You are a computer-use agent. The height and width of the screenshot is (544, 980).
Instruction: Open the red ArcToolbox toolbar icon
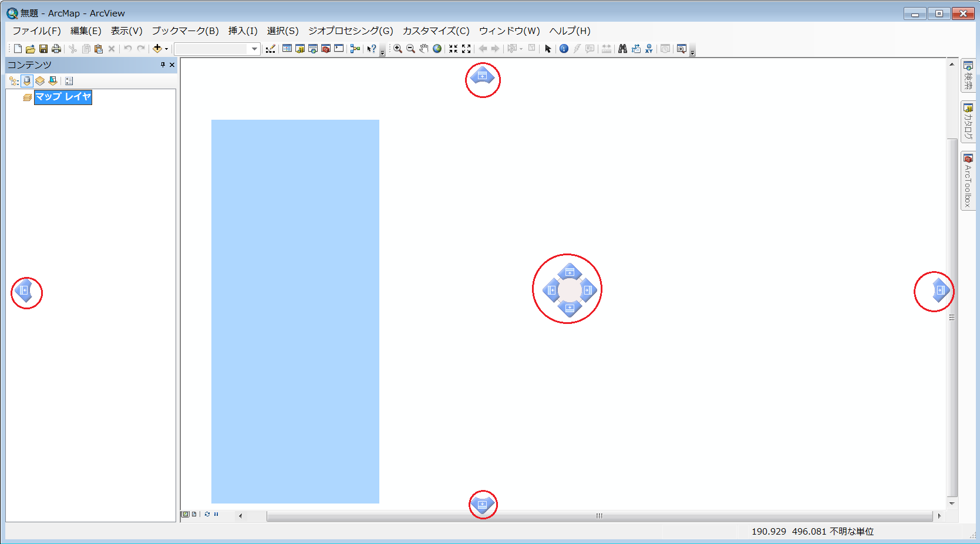pyautogui.click(x=326, y=49)
